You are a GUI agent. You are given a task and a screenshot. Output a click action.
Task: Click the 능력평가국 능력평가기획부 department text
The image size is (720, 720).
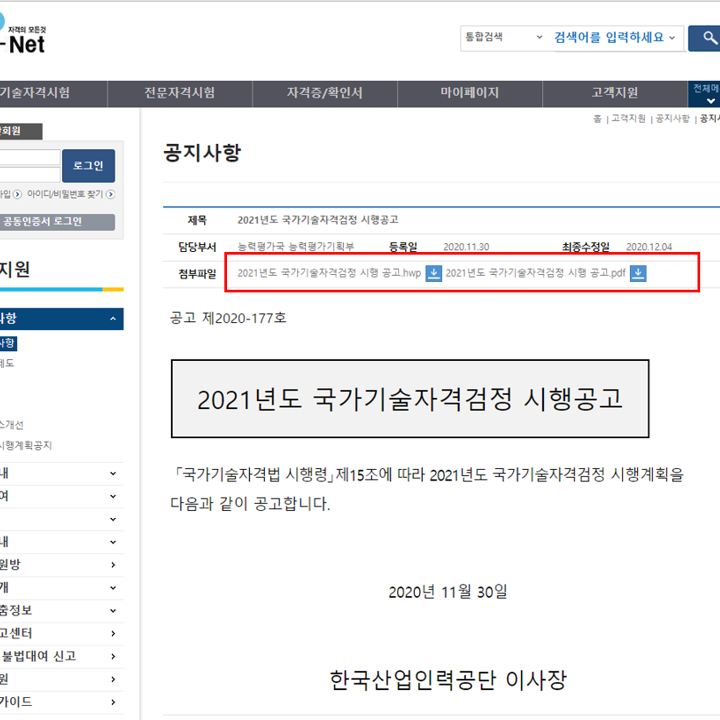tap(296, 247)
